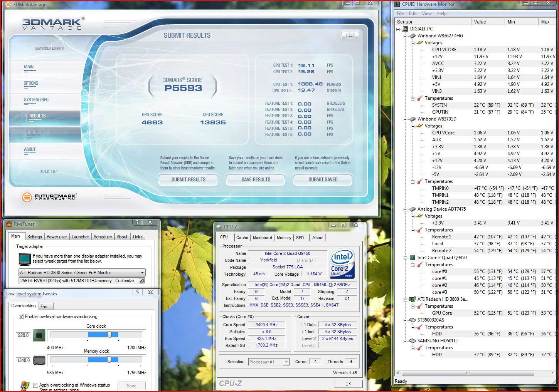Screen dimensions: 559x392
Task: Open the Memory tab in CPU-Z
Action: pyautogui.click(x=284, y=238)
